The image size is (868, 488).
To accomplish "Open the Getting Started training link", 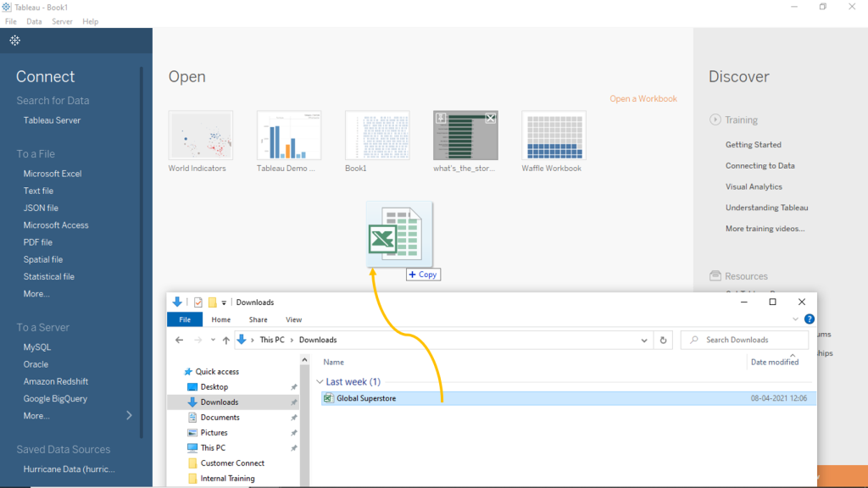I will point(754,144).
